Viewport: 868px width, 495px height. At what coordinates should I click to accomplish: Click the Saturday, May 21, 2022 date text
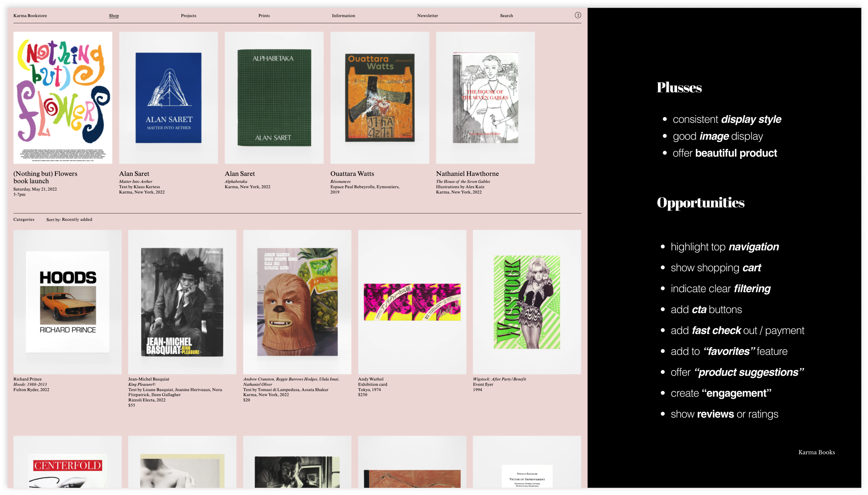(x=35, y=189)
